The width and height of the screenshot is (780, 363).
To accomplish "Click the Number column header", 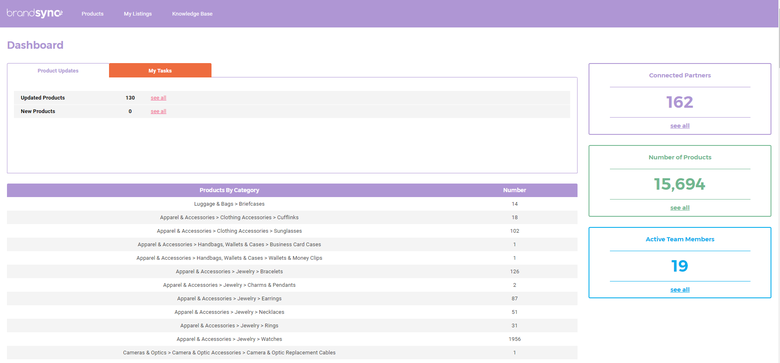I will 514,190.
